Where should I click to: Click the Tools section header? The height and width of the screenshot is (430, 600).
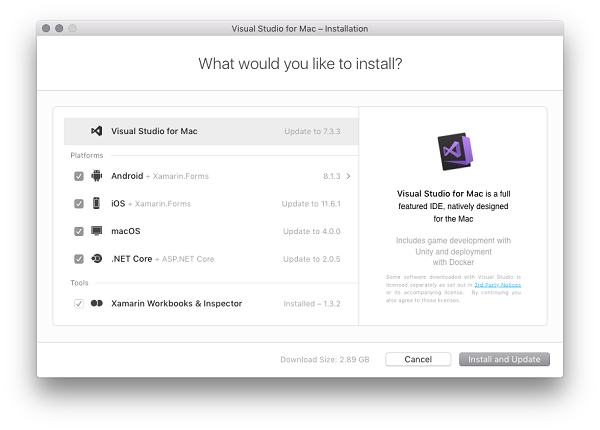[x=79, y=283]
